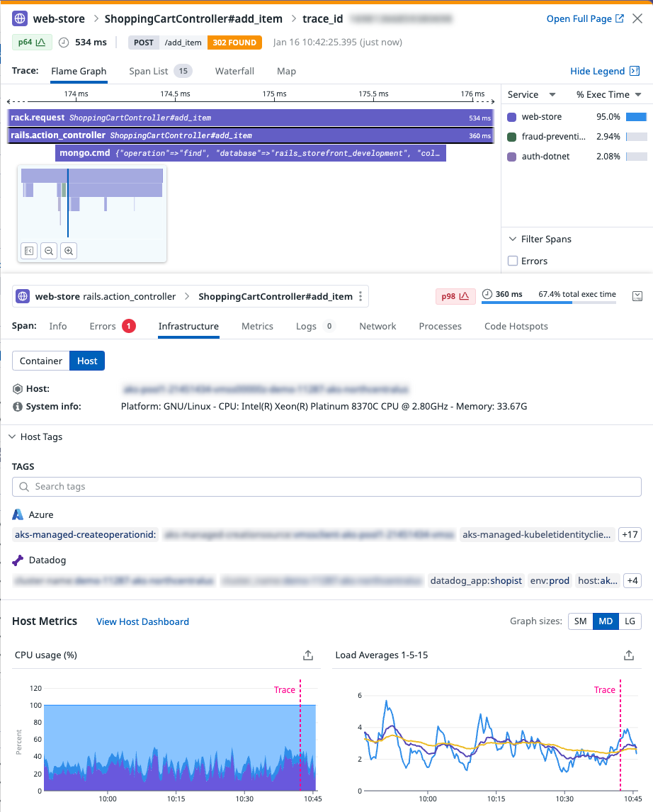Expand the +17 more Azure tags

(x=630, y=534)
